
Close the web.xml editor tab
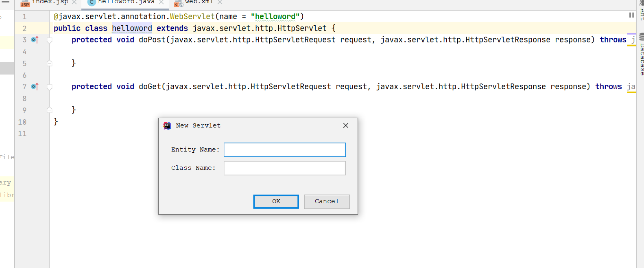220,2
